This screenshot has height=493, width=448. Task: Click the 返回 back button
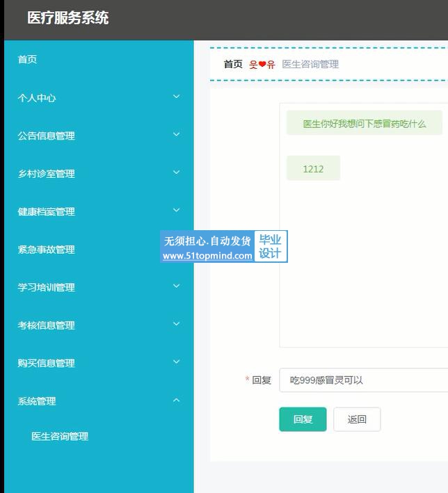[x=357, y=419]
